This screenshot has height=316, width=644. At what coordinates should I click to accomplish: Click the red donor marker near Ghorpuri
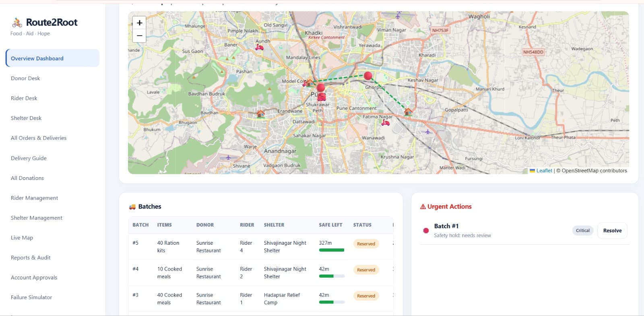tap(368, 76)
